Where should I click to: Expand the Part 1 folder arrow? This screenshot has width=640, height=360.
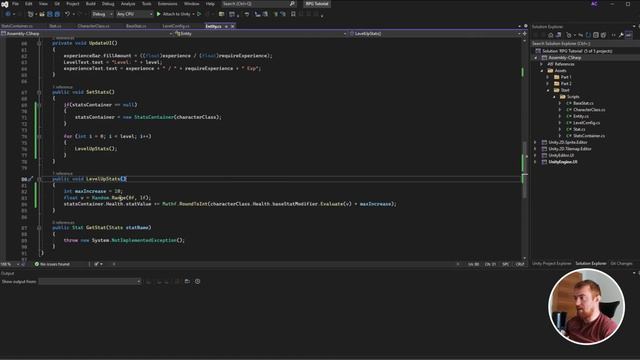pyautogui.click(x=548, y=77)
